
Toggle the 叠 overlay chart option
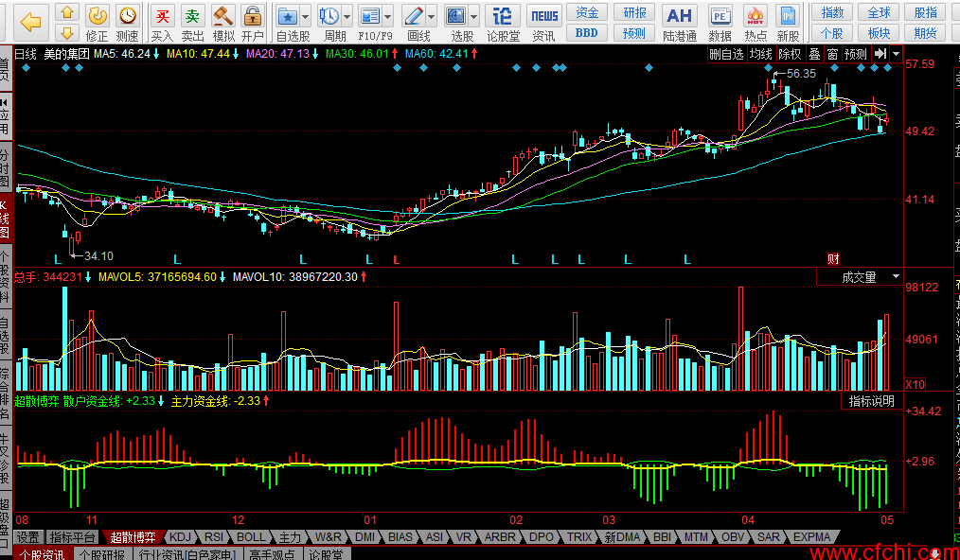[814, 54]
